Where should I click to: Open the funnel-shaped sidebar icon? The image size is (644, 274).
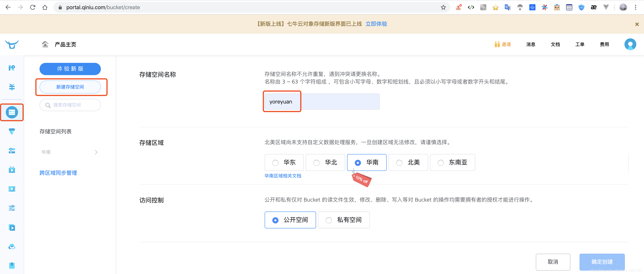[x=12, y=131]
